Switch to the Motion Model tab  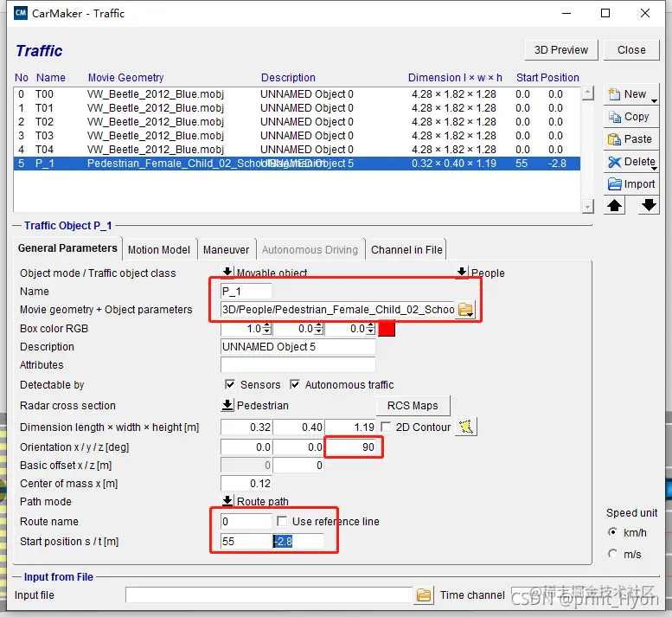pyautogui.click(x=159, y=249)
